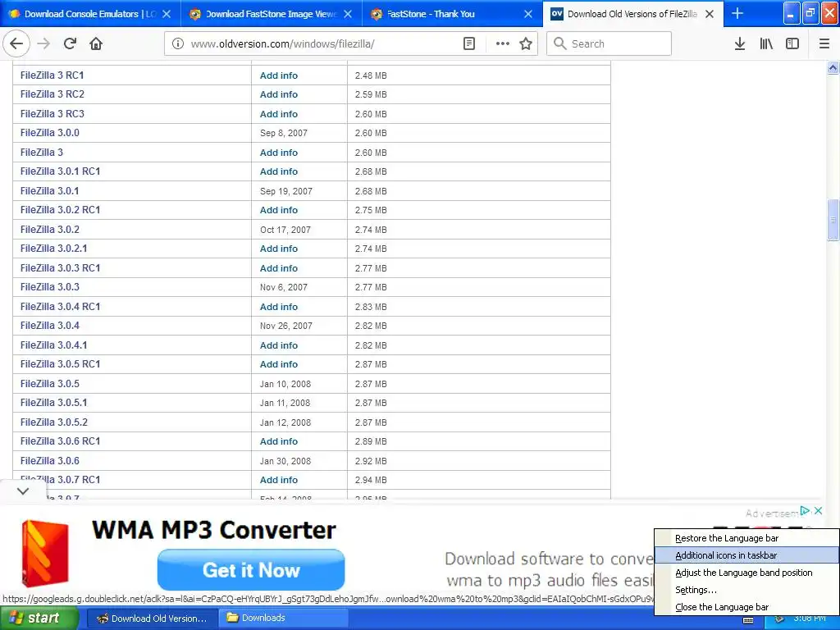Open FileZilla 3.0.0 link

50,133
